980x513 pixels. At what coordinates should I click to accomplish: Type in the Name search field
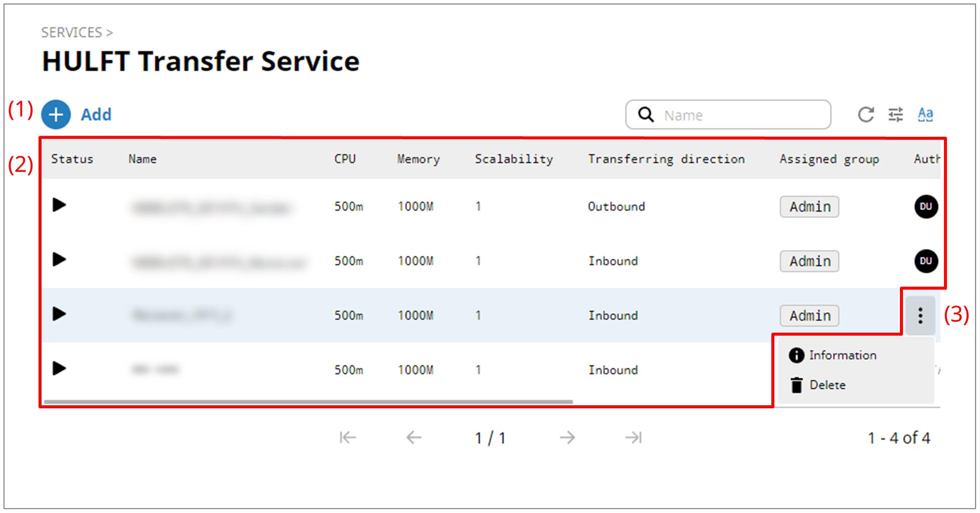coord(741,115)
